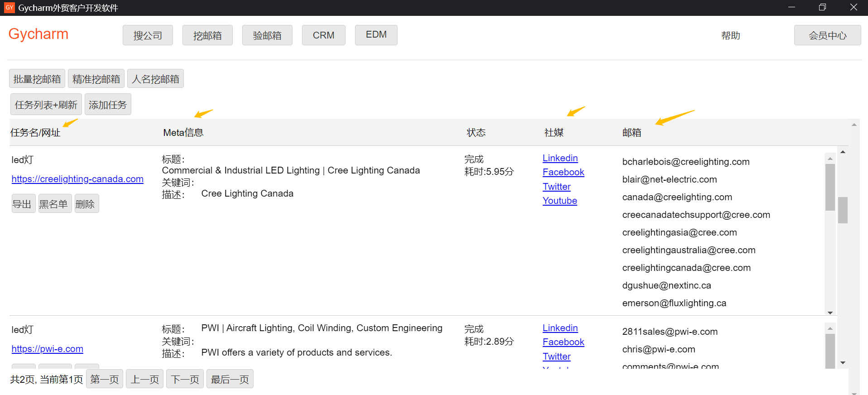This screenshot has width=868, height=395.
Task: Click the outer page scroll-up arrow
Action: (854, 125)
